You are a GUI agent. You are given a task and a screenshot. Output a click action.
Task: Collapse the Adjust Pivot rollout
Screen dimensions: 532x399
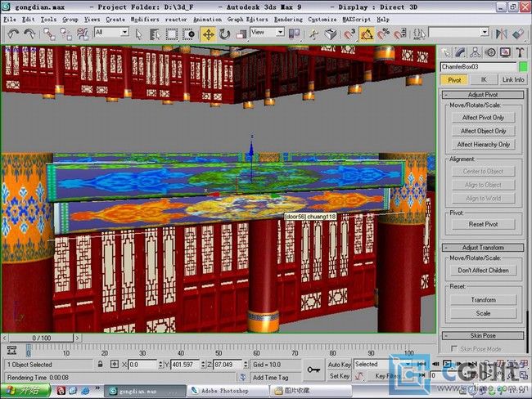pos(483,95)
